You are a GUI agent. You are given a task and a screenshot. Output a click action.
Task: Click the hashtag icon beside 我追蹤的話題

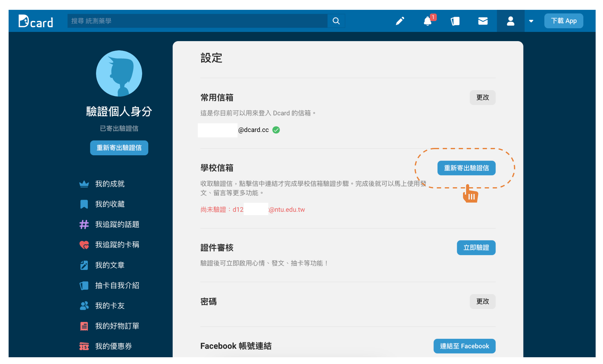(84, 224)
